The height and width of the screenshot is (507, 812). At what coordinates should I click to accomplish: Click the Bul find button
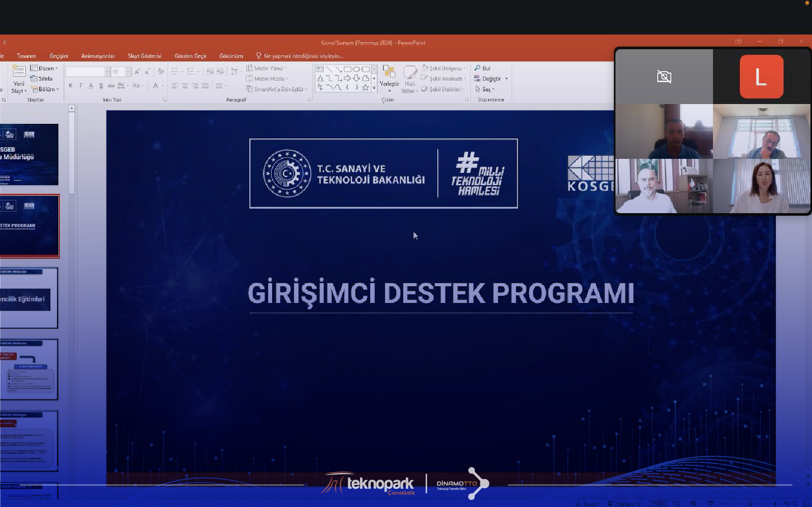click(x=482, y=68)
